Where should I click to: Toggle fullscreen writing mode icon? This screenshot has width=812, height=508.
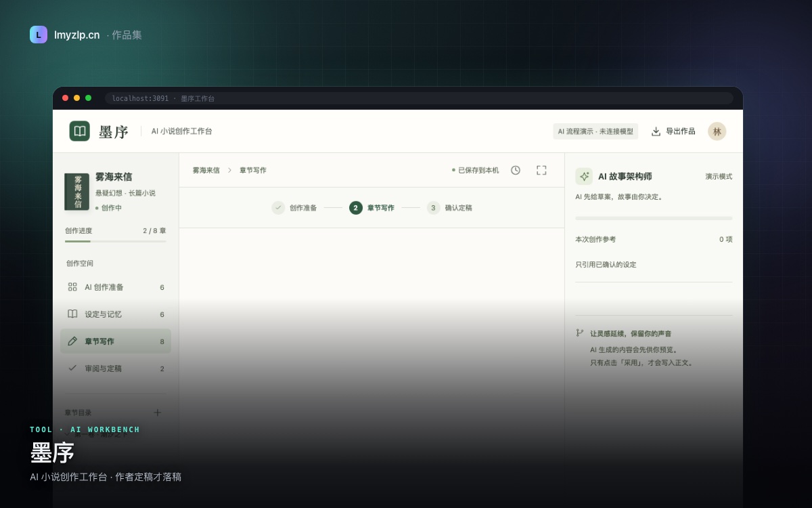[x=541, y=170]
